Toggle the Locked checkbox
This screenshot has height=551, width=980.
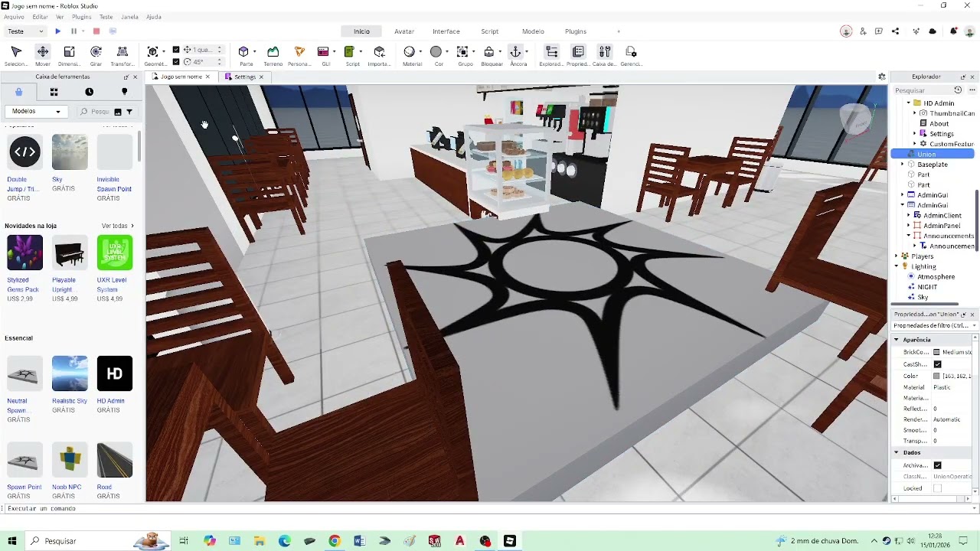click(x=937, y=488)
